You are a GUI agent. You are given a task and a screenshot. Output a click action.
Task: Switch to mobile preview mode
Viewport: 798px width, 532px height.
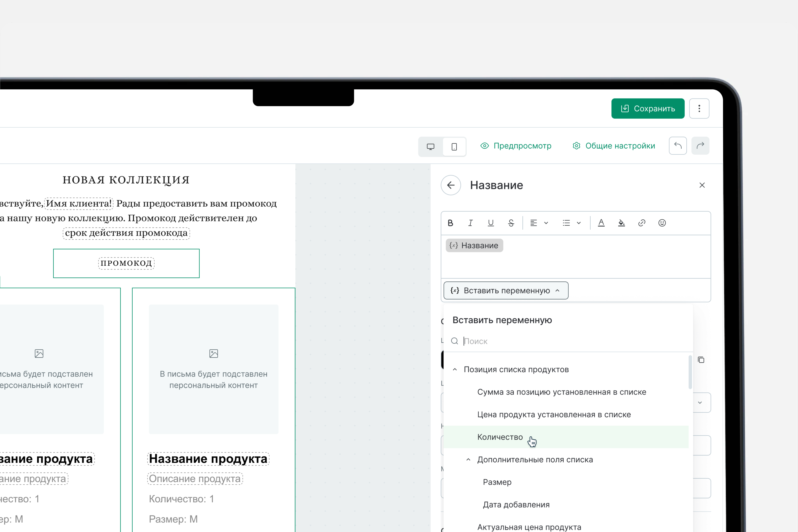coord(454,147)
